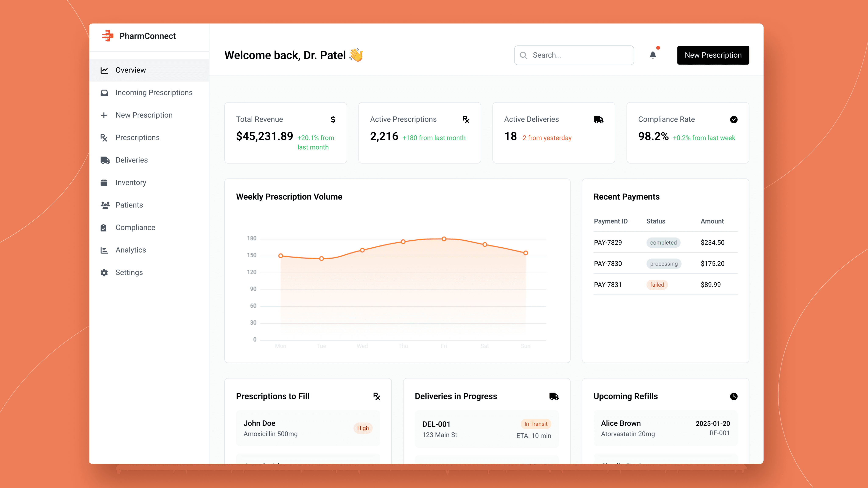868x488 pixels.
Task: Open the Prescriptions page
Action: pos(149,138)
